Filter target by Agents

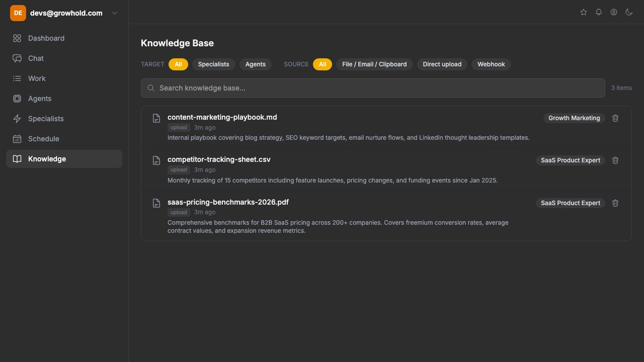coord(255,64)
